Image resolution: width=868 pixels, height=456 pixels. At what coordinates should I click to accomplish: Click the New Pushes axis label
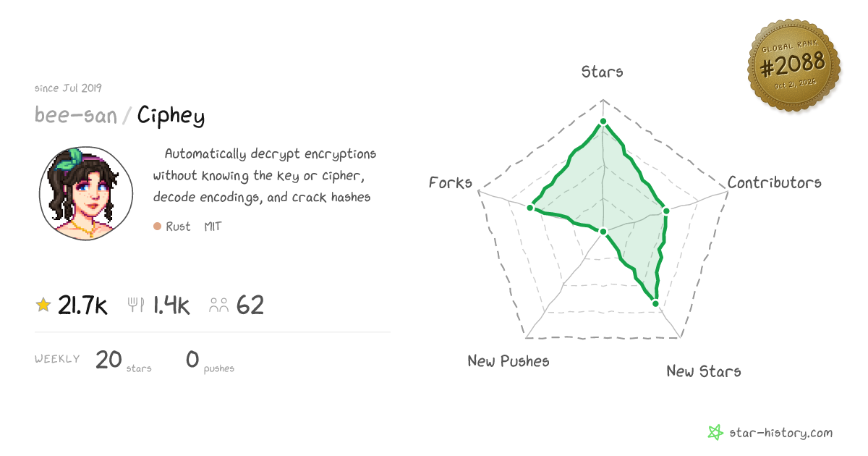click(509, 360)
